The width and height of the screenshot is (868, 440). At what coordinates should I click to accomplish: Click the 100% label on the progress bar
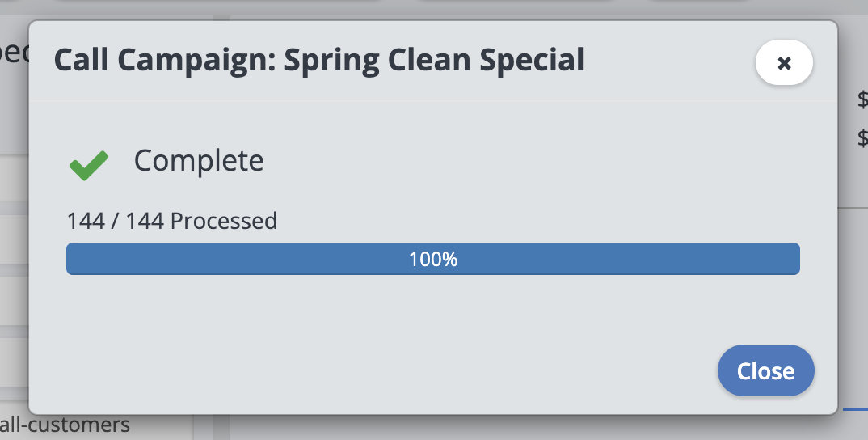(433, 260)
